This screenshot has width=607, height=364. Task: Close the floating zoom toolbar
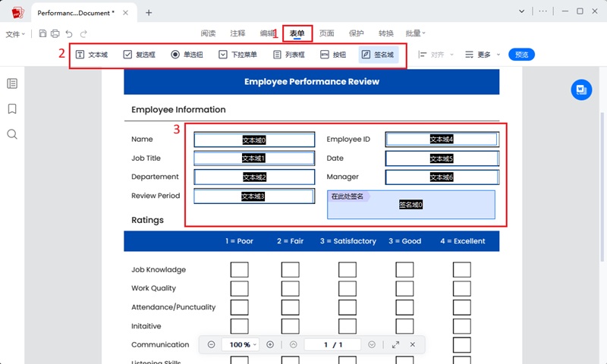point(413,344)
